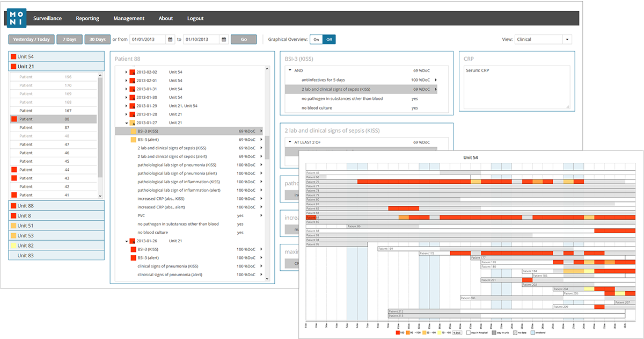Switch Graphical Overview to Off
This screenshot has width=644, height=339.
tap(329, 40)
